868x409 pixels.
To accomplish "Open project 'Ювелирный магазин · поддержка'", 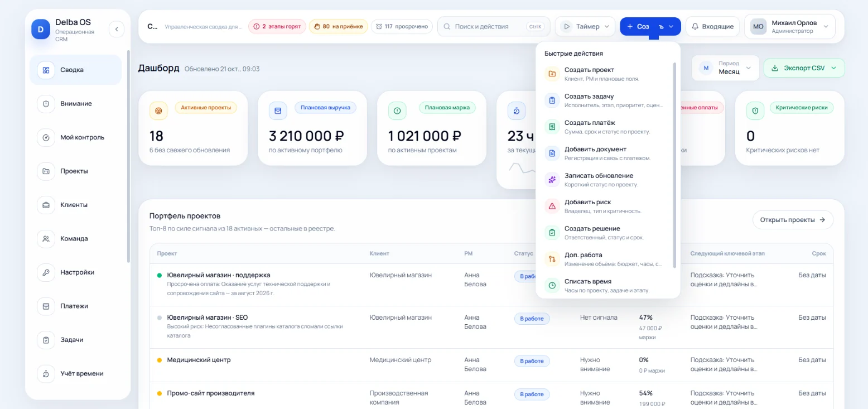I will [219, 275].
